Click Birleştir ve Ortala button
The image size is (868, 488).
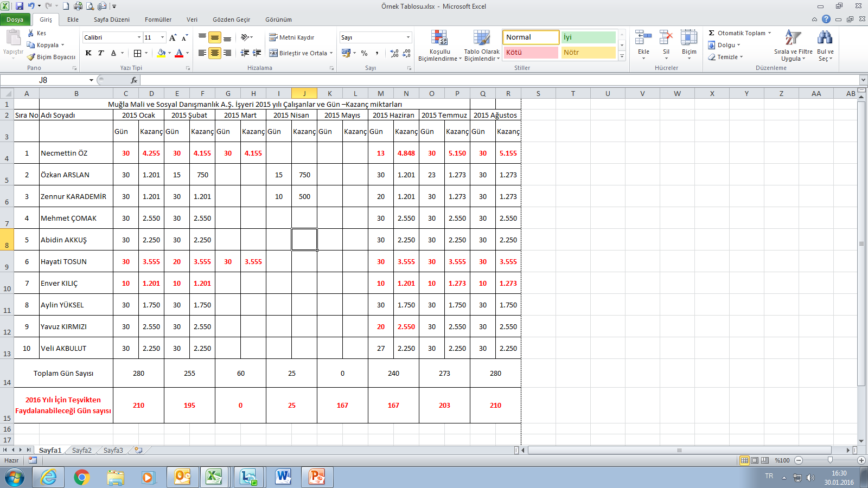point(298,53)
